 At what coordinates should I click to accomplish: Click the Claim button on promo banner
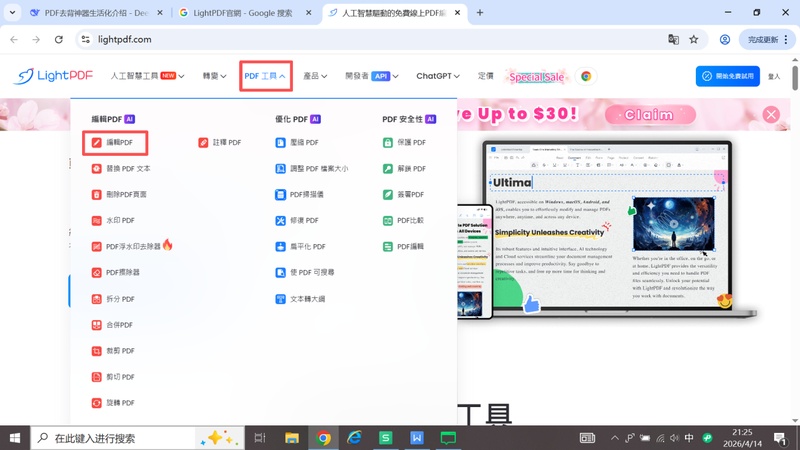coord(650,115)
